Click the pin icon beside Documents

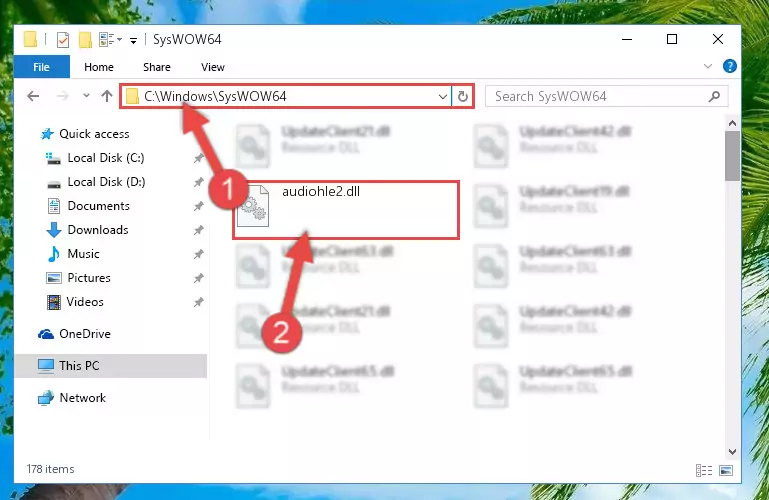[x=198, y=206]
